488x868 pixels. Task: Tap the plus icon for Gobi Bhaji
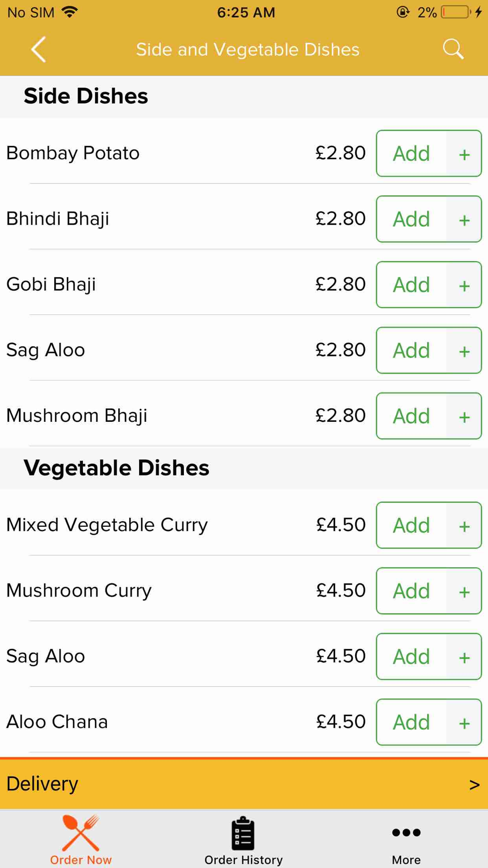(464, 285)
